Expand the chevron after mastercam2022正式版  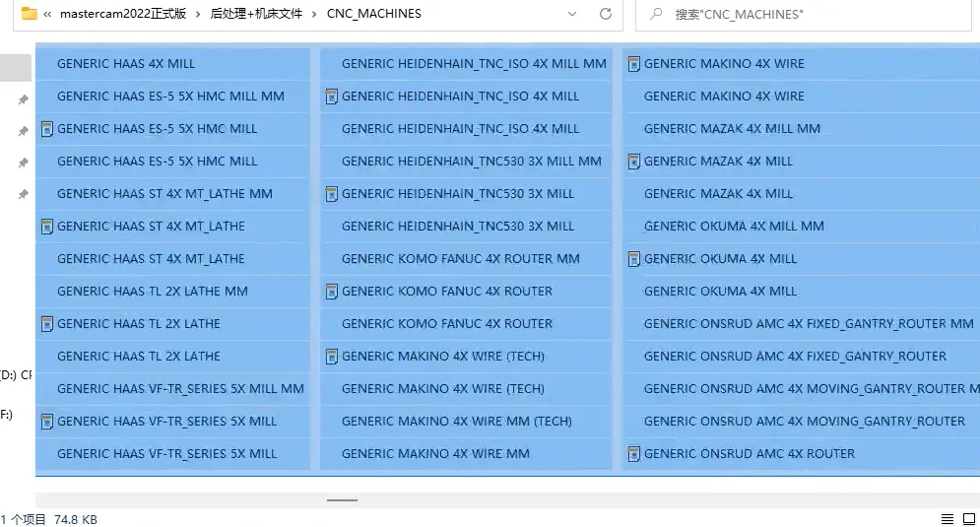(198, 14)
